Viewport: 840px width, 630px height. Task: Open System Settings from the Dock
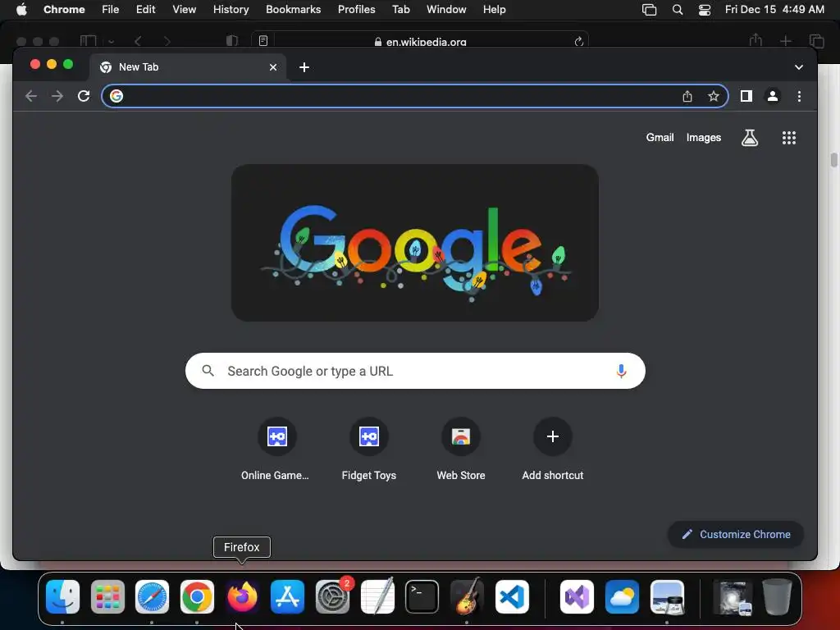(332, 596)
